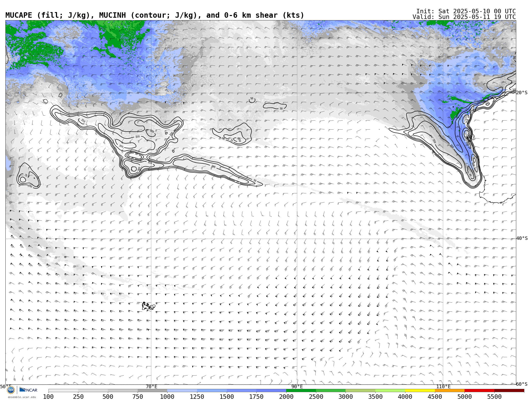Image resolution: width=532 pixels, height=400 pixels.
Task: Click the colorbar label 500
Action: tap(108, 397)
